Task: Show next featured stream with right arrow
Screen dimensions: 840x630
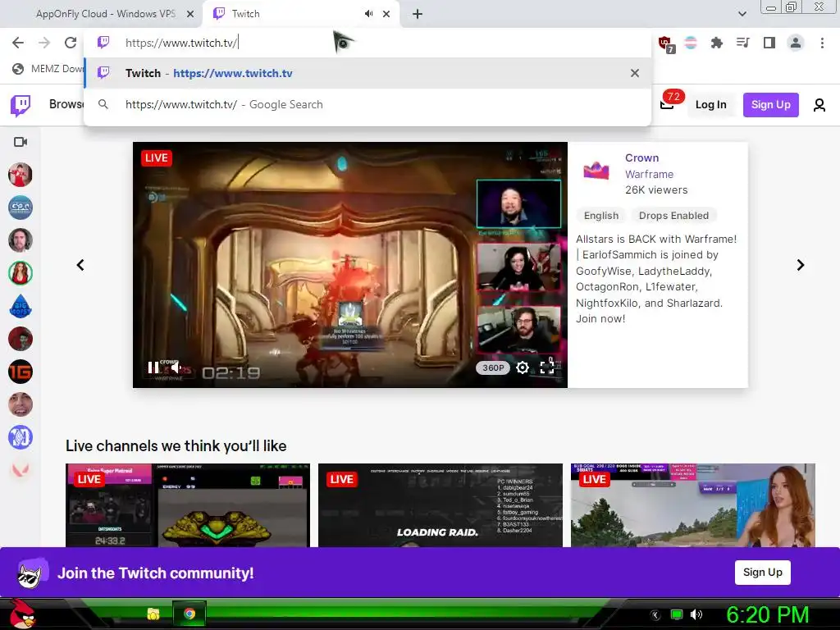Action: coord(801,265)
